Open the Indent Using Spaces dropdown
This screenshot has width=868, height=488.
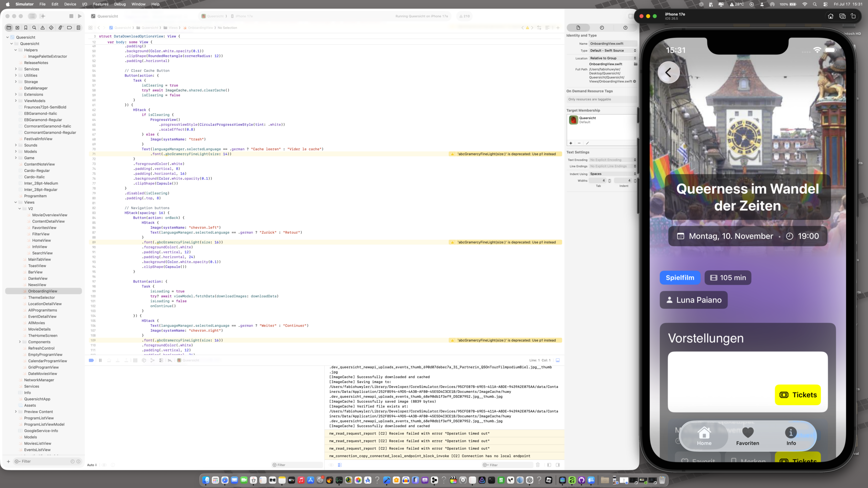613,174
